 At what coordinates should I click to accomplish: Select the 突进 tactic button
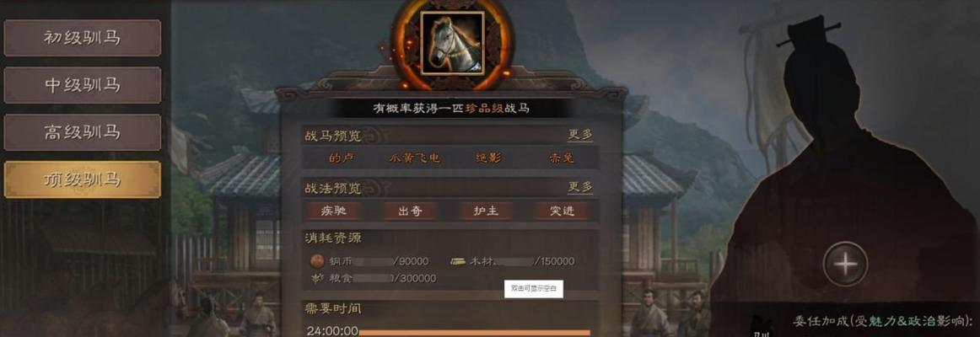click(562, 211)
